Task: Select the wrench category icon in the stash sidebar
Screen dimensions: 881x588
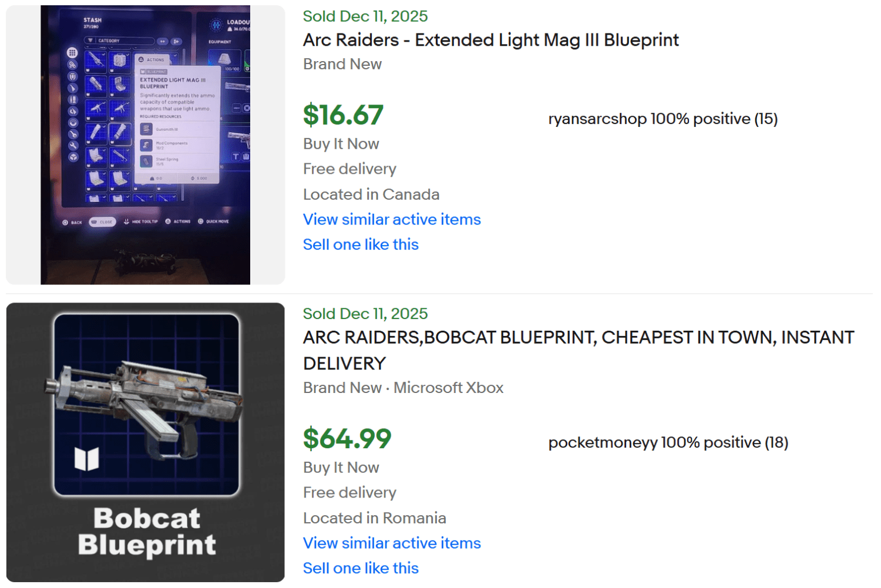Action: click(73, 145)
